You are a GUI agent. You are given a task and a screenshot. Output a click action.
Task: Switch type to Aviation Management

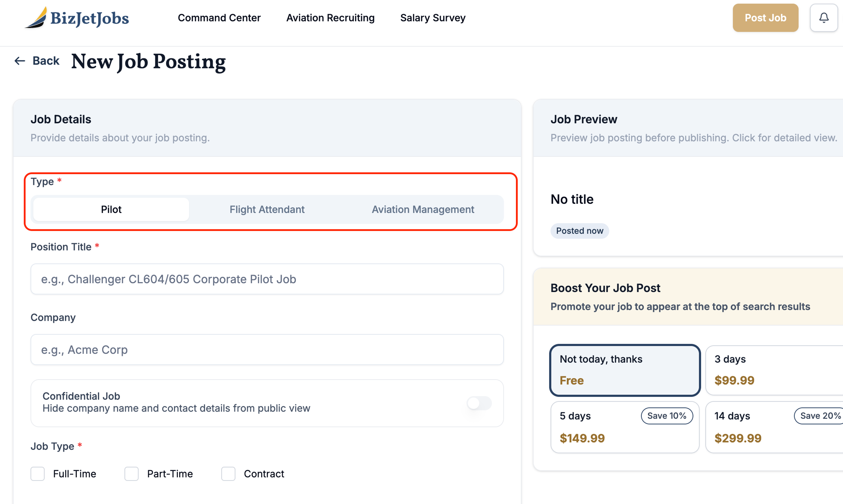[423, 209]
